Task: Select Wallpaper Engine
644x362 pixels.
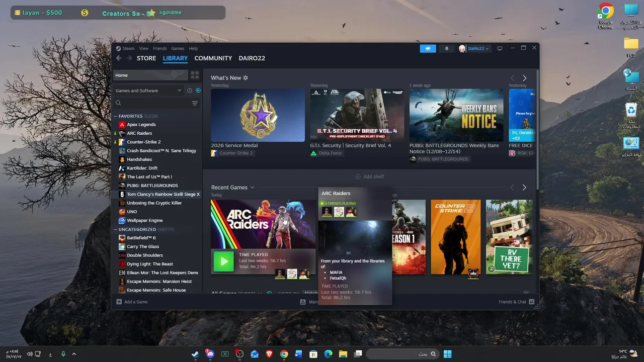Action: point(144,220)
